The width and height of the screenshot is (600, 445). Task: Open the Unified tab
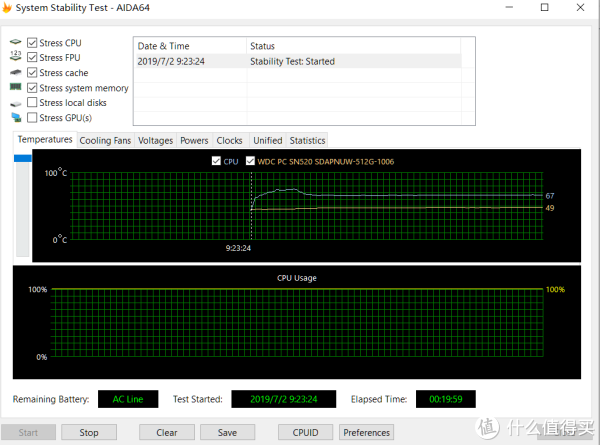tap(268, 140)
